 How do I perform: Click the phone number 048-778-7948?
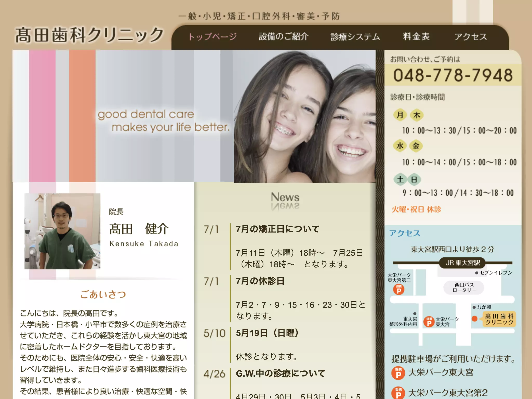[453, 76]
